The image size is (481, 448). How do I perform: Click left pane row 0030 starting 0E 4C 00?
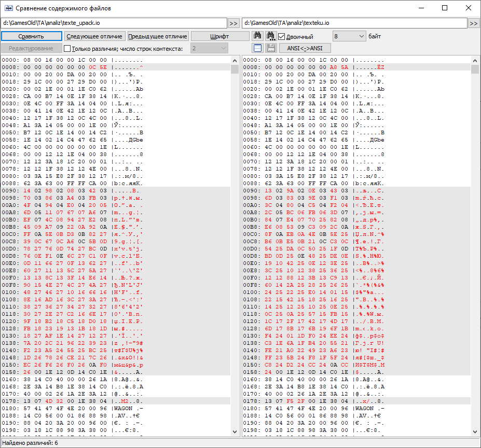tap(116, 104)
